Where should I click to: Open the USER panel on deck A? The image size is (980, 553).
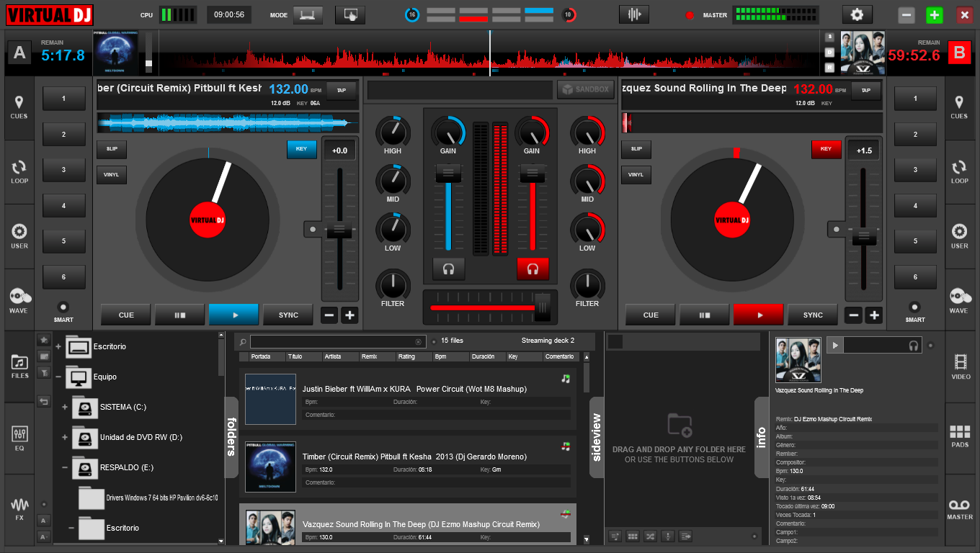(x=19, y=237)
